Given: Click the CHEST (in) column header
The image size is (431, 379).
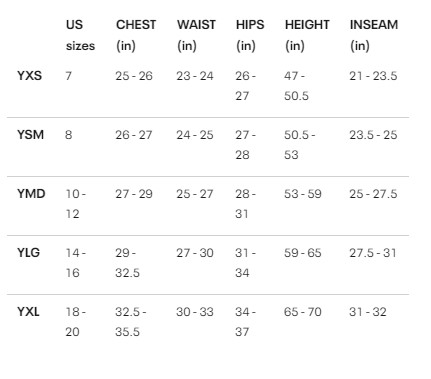Looking at the screenshot, I should (136, 35).
